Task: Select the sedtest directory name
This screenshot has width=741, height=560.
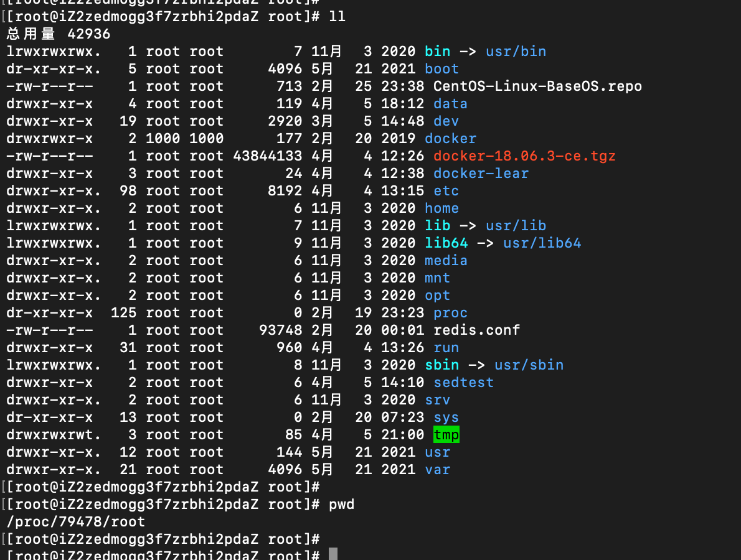Action: click(464, 383)
